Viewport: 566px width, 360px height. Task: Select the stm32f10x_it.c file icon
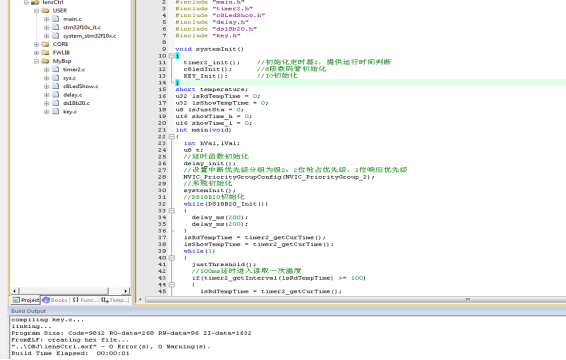[56, 27]
